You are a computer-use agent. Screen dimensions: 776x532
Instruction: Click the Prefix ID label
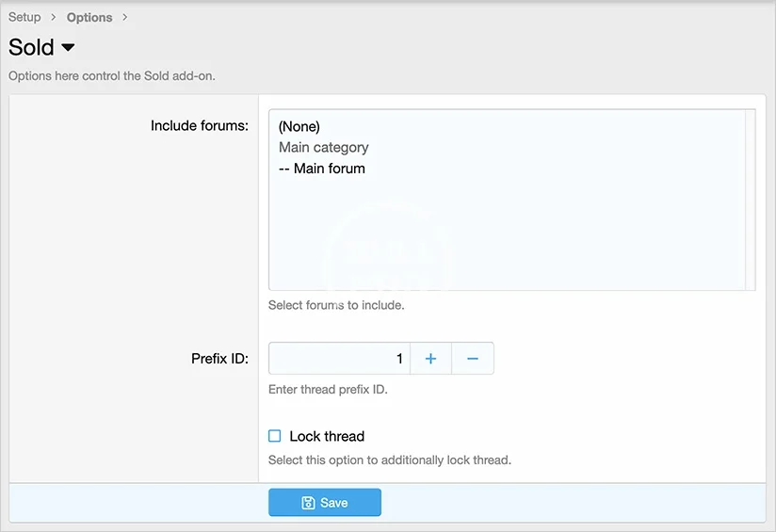tap(219, 359)
